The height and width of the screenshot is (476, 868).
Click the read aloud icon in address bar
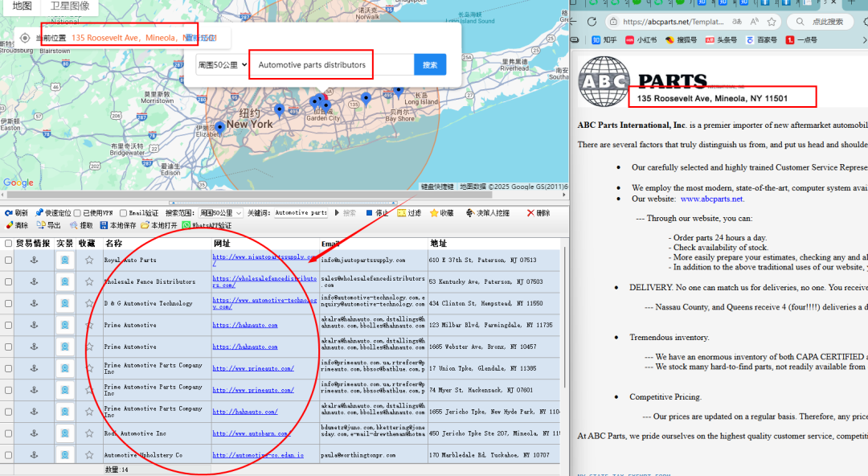[755, 22]
